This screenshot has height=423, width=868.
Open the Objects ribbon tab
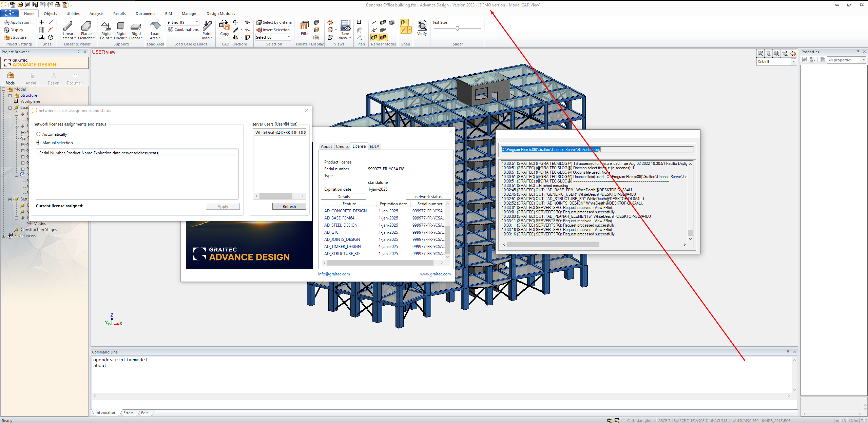(50, 14)
